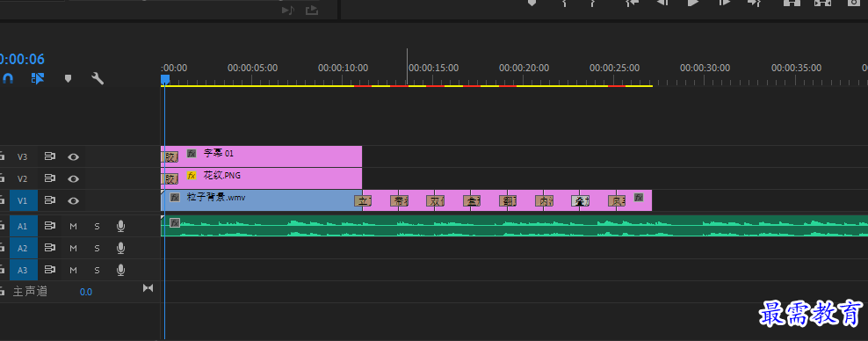
Task: Click the 00:00:10:00 ruler mark
Action: (344, 68)
